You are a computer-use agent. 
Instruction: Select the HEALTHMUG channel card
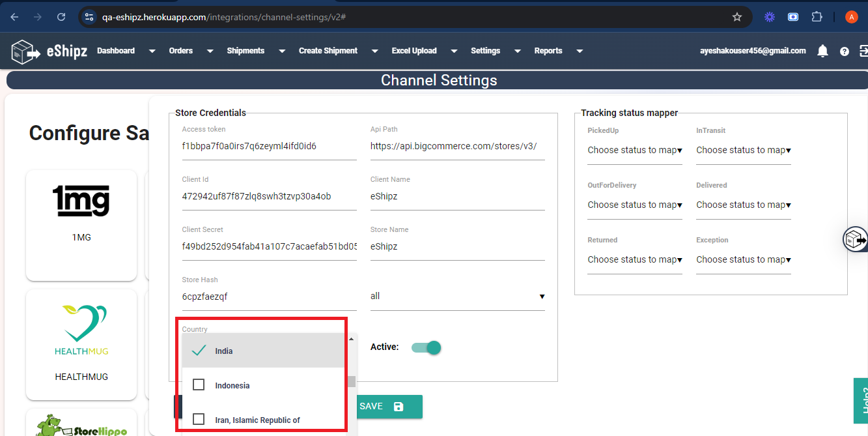[x=81, y=345]
